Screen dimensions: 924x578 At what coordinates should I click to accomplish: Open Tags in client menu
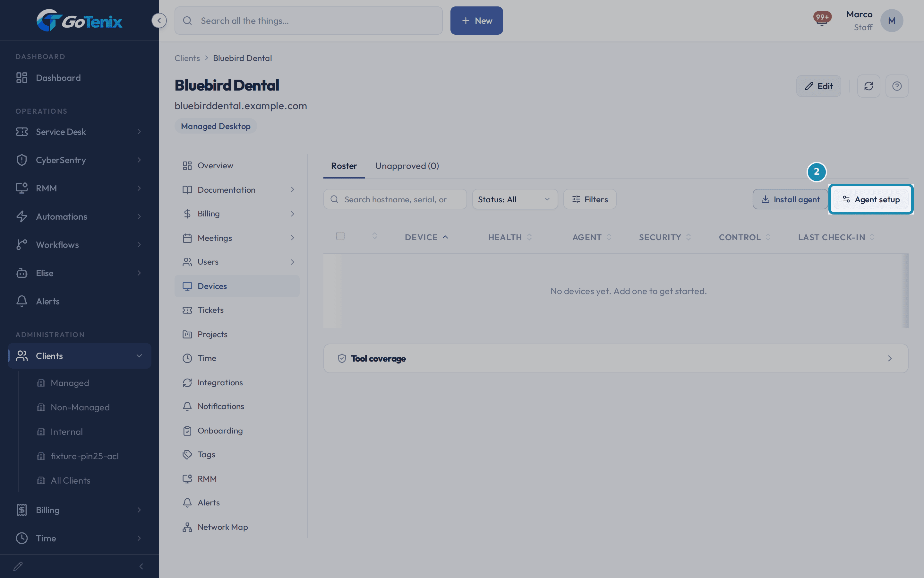[x=237, y=454]
